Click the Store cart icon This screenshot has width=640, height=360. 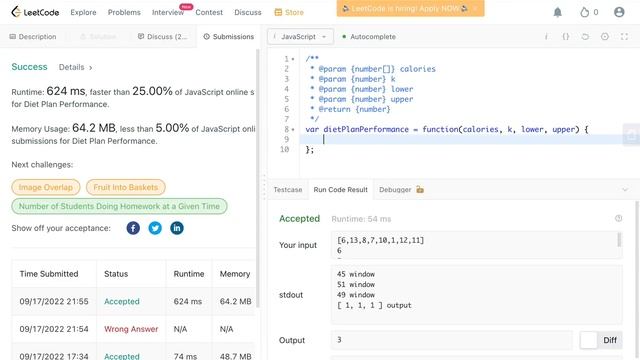(x=278, y=12)
